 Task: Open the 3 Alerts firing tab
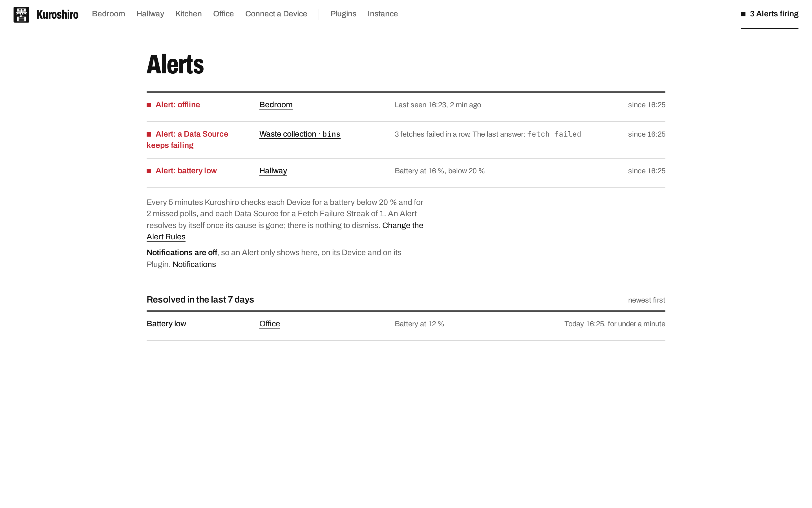pyautogui.click(x=769, y=14)
